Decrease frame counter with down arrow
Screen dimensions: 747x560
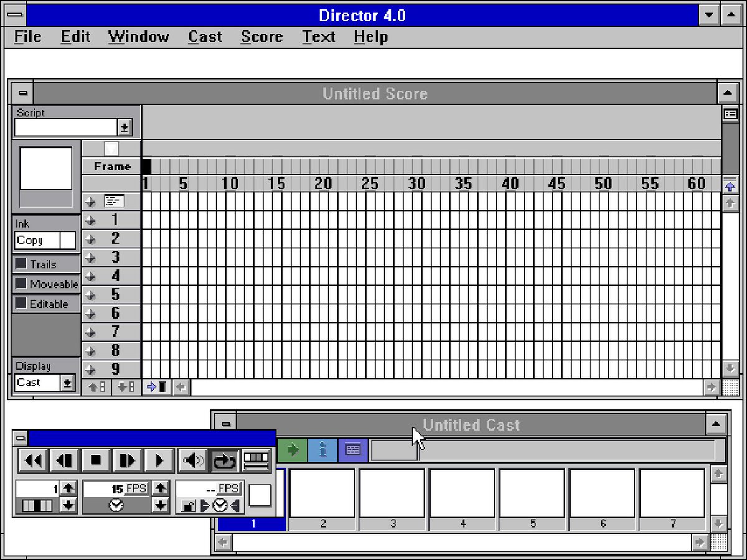point(68,505)
